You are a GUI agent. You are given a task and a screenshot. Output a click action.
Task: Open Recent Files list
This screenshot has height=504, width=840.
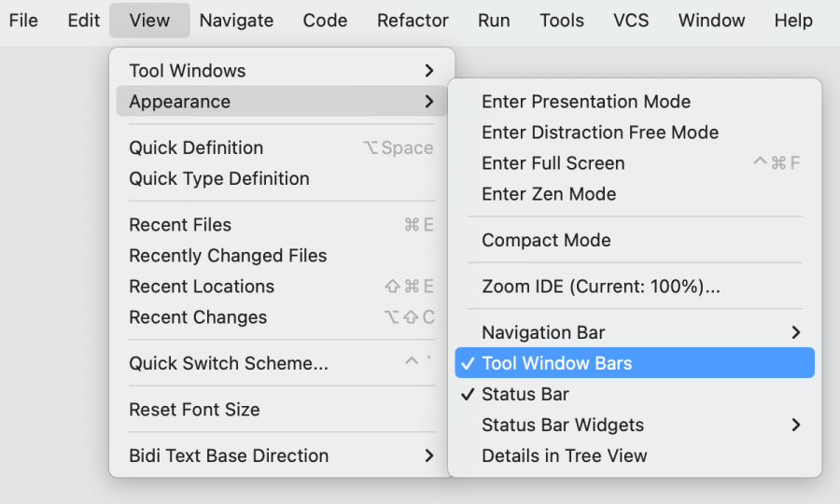click(x=180, y=225)
